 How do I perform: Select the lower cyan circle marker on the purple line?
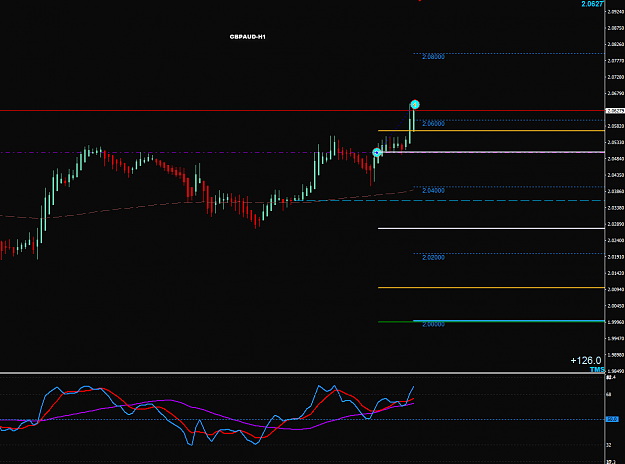pos(377,152)
